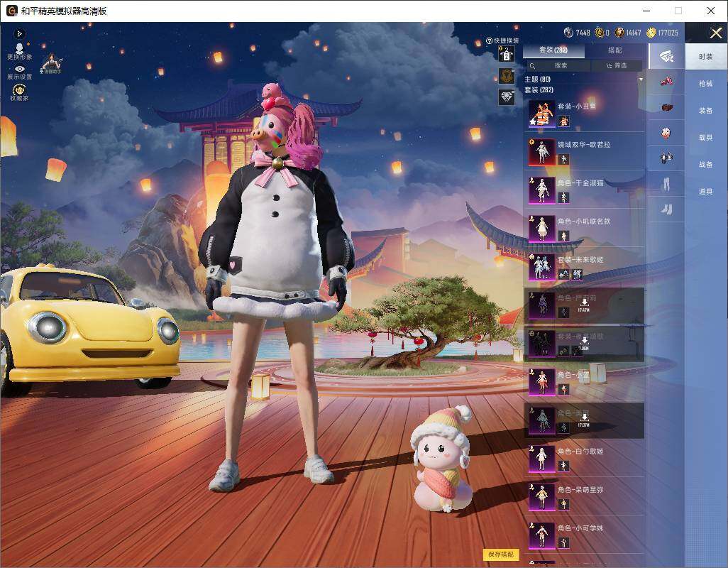Viewport: 728px width, 568px height.
Task: Select the 套装-小丑鱼 outfit thumbnail
Action: click(542, 114)
